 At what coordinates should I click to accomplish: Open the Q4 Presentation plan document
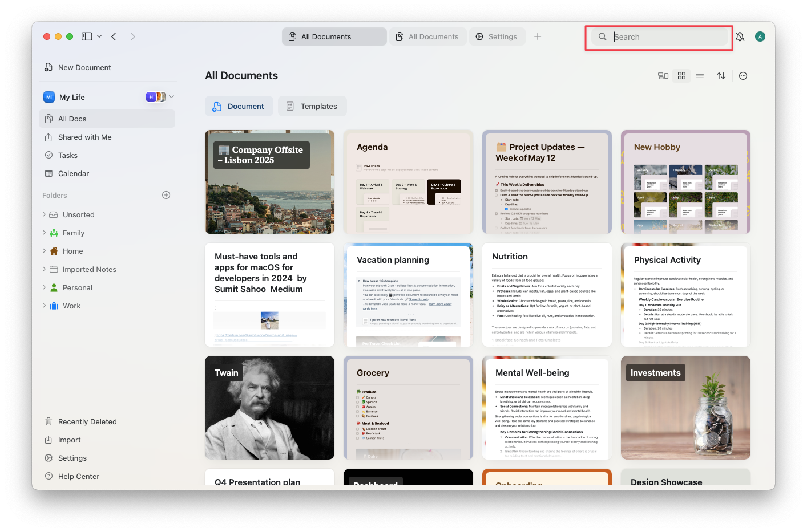(269, 477)
